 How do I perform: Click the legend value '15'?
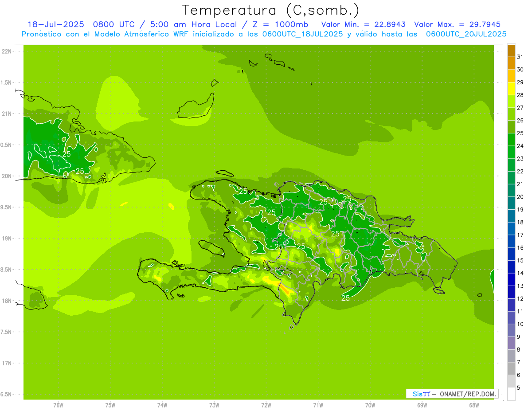[x=520, y=260]
